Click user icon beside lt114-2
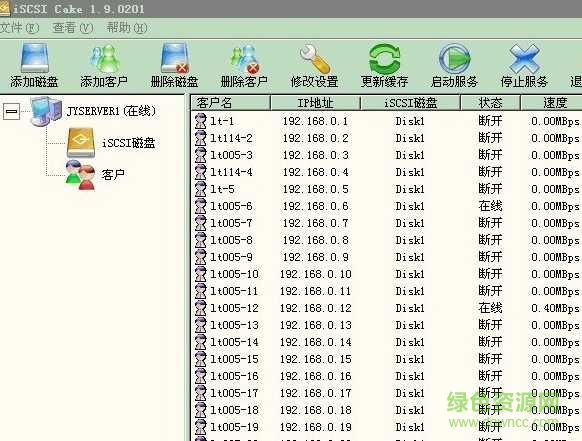 tap(200, 138)
